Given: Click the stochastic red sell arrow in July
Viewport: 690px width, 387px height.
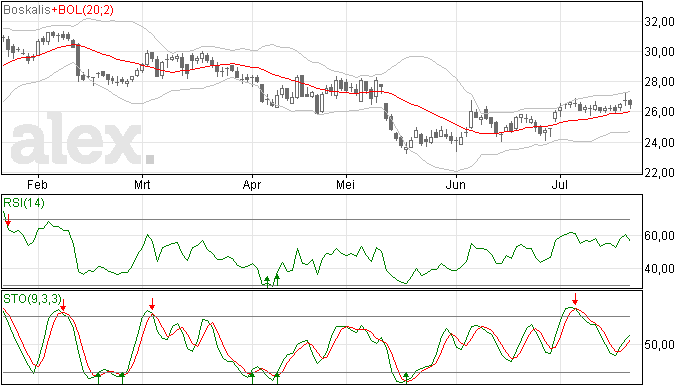Looking at the screenshot, I should [x=575, y=299].
